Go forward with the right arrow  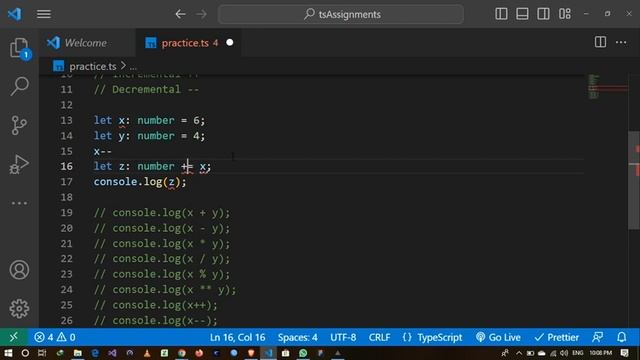coord(202,14)
